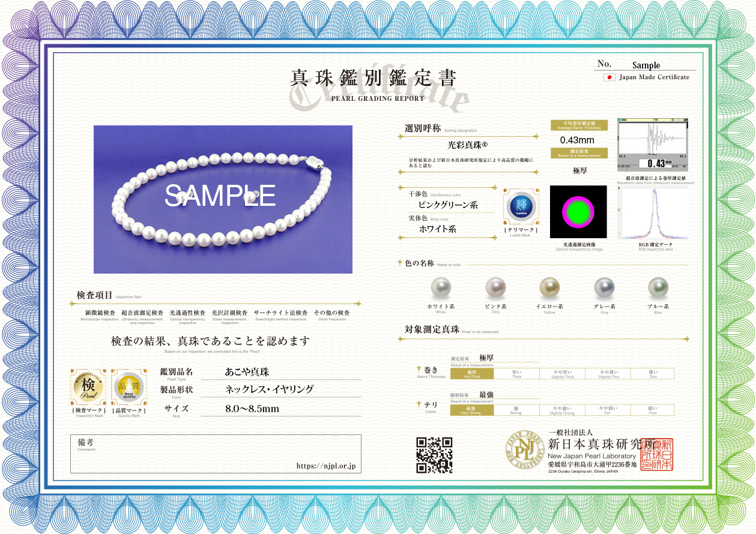Click the pink pearl color sample

click(x=495, y=287)
